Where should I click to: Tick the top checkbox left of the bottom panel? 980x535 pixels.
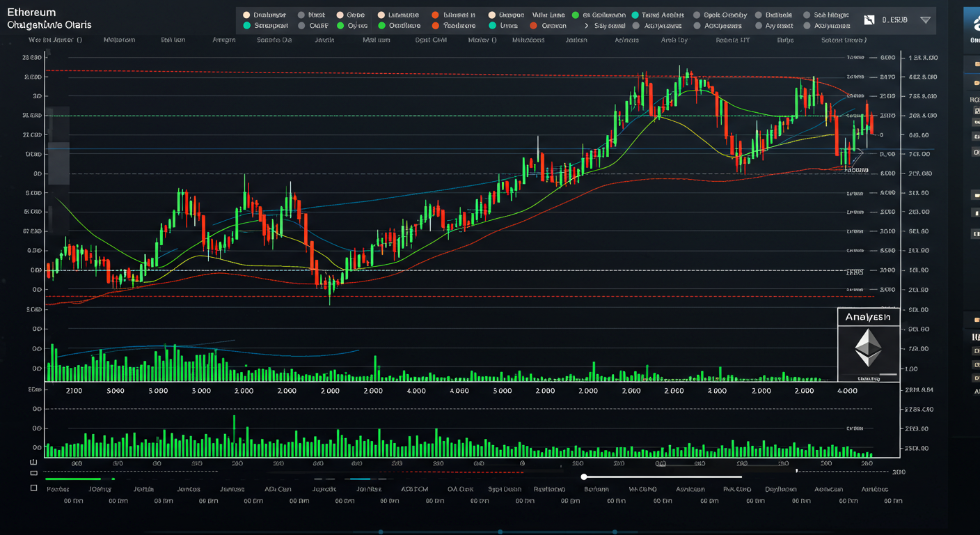tap(33, 461)
